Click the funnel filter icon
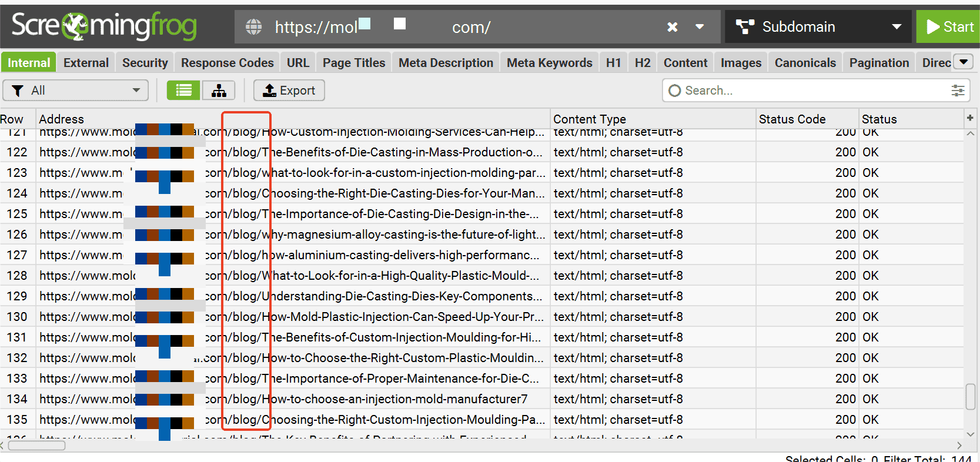Viewport: 980px width, 462px height. (18, 91)
